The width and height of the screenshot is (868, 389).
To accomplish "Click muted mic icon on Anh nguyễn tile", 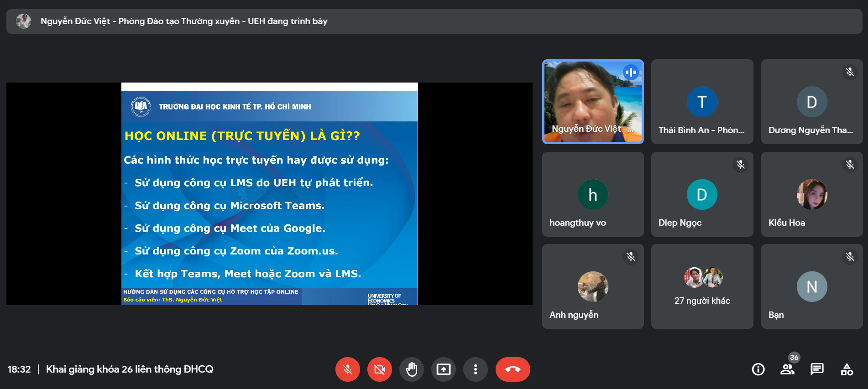I will pos(631,257).
